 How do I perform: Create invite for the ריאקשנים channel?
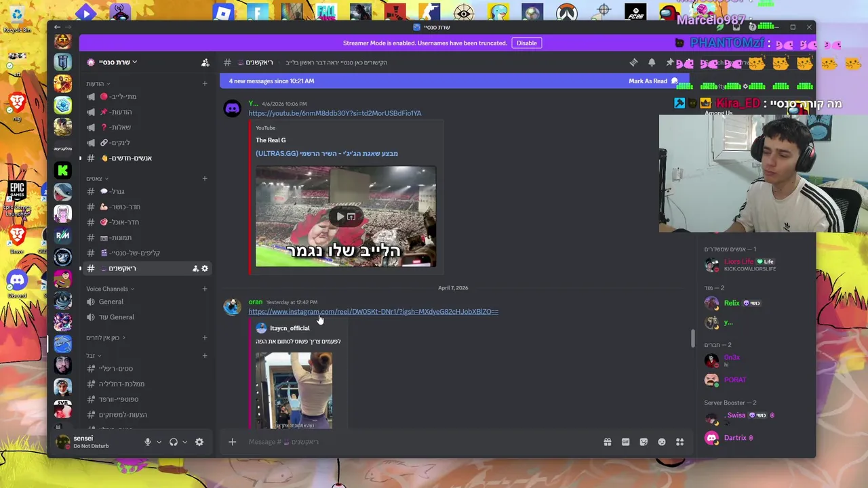pos(195,268)
